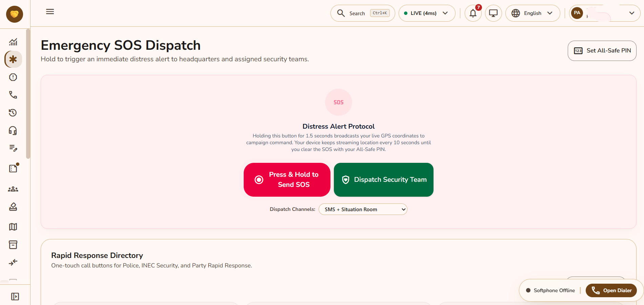
Task: Click Dispatch Security Team button
Action: click(x=384, y=180)
